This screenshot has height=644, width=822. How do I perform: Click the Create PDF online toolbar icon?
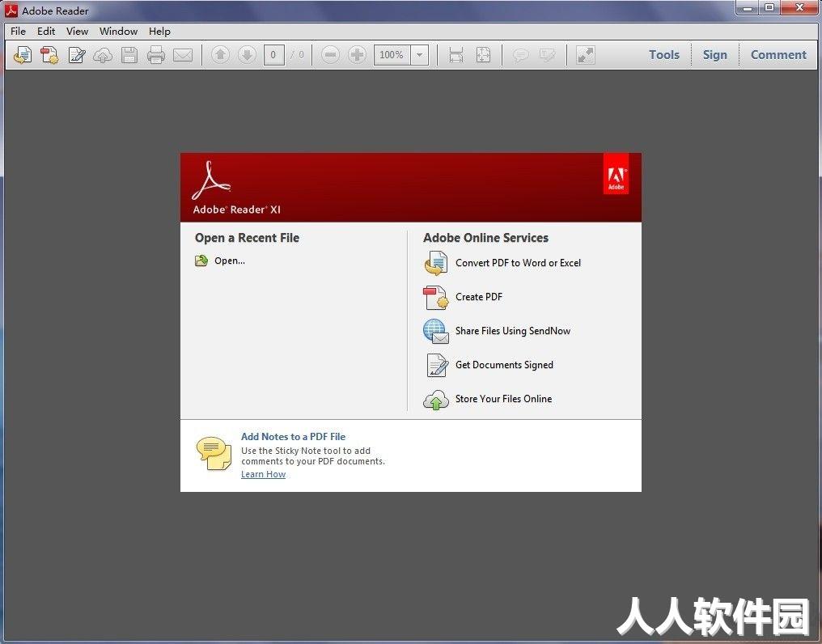pos(50,55)
